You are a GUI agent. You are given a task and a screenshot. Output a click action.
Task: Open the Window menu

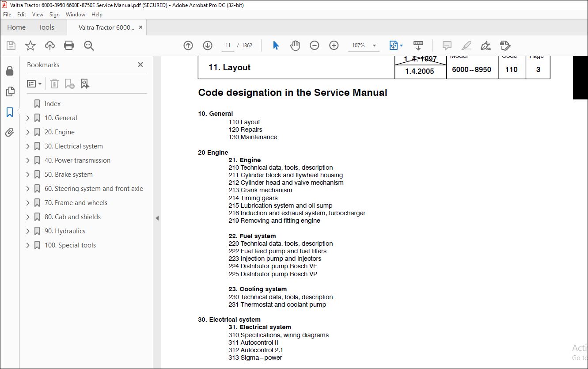click(x=76, y=15)
